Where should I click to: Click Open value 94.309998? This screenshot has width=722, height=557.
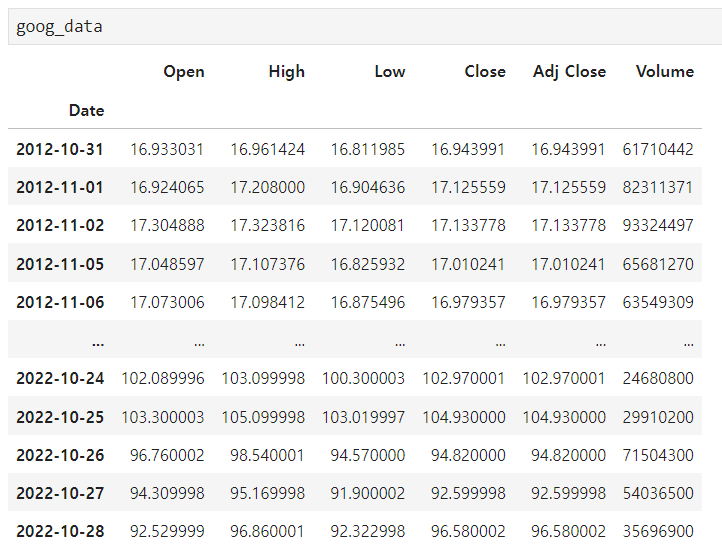[167, 493]
